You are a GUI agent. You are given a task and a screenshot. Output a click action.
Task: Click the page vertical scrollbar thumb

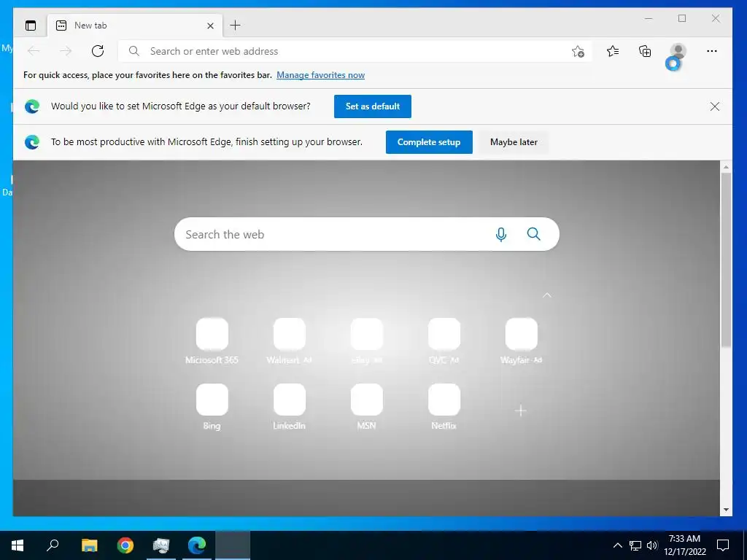coord(726,260)
